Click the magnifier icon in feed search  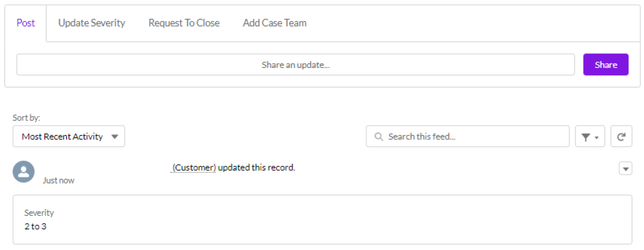click(x=378, y=137)
